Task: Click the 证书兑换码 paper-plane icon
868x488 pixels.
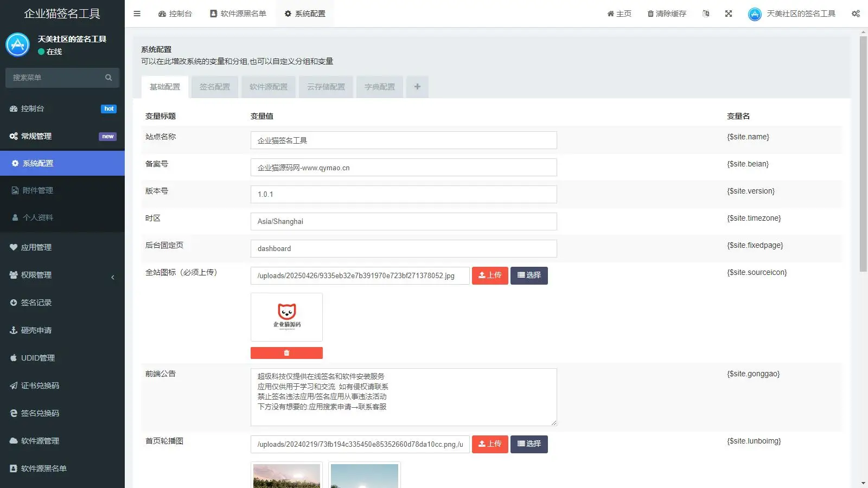Action: (x=14, y=386)
